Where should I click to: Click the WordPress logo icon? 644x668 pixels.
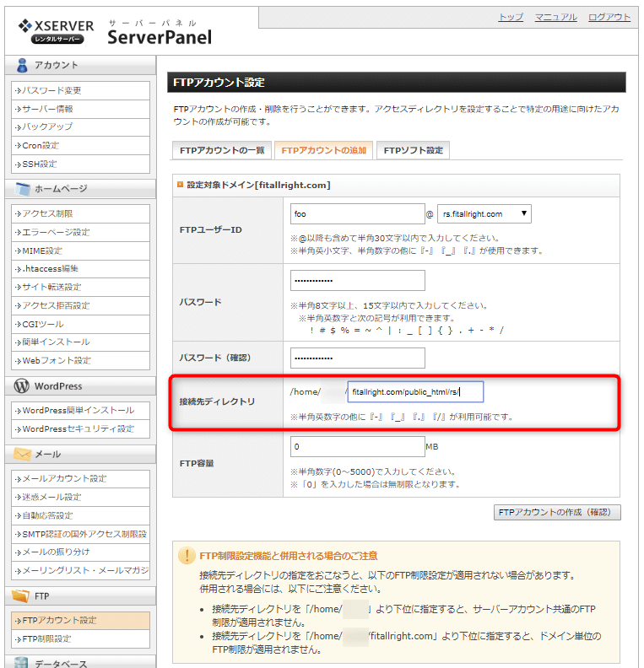(x=20, y=386)
